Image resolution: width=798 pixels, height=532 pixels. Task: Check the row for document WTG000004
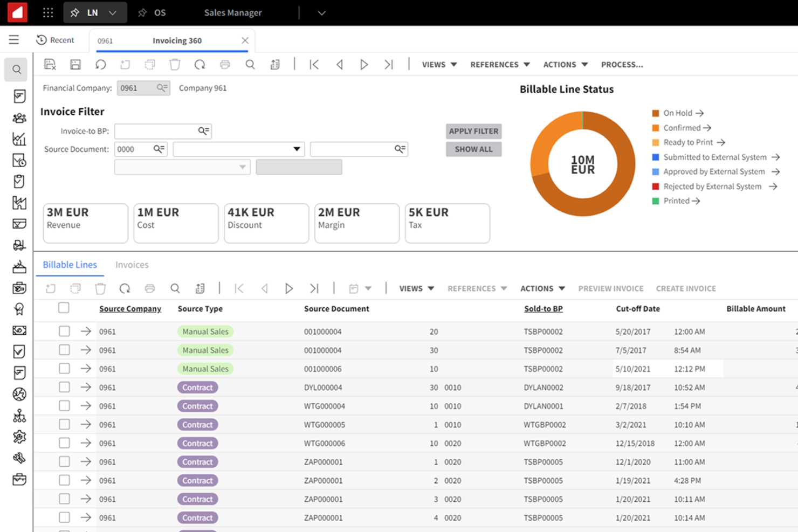pyautogui.click(x=64, y=405)
